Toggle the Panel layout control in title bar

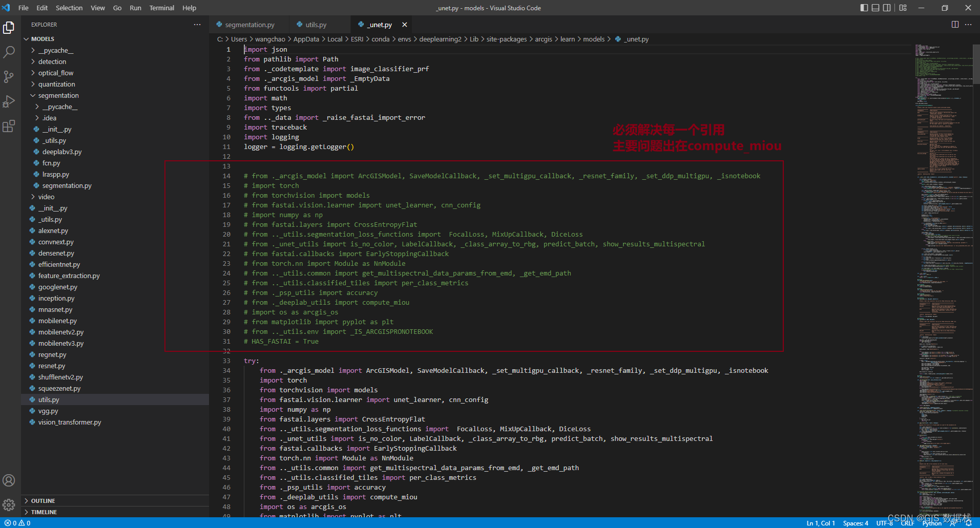point(875,8)
